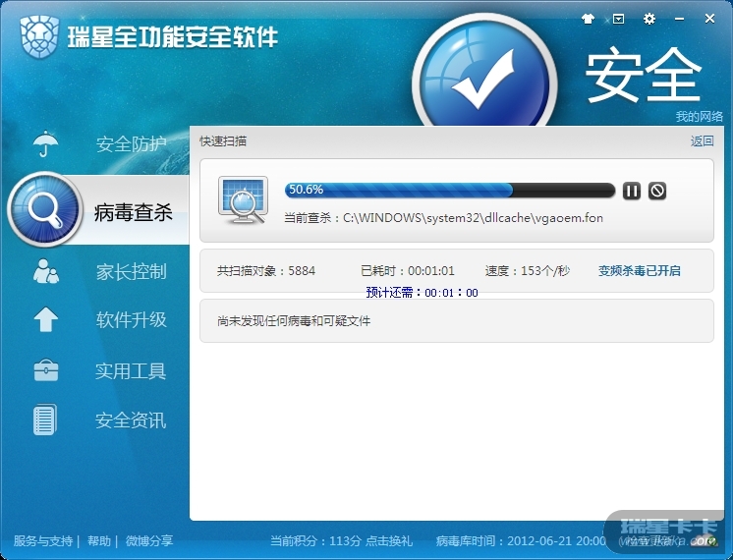Click 已耗时：00:01:01 text
733x560 pixels.
point(408,271)
